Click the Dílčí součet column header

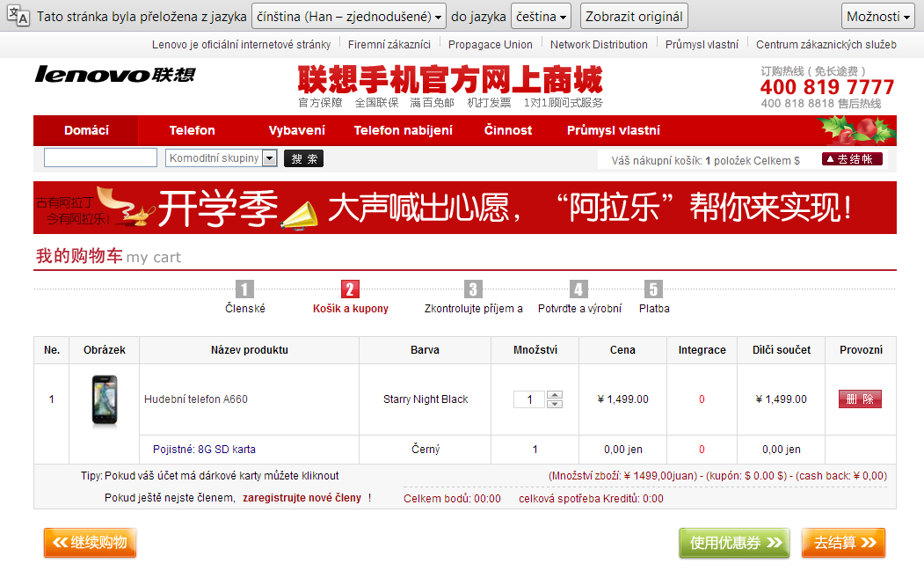tap(782, 350)
